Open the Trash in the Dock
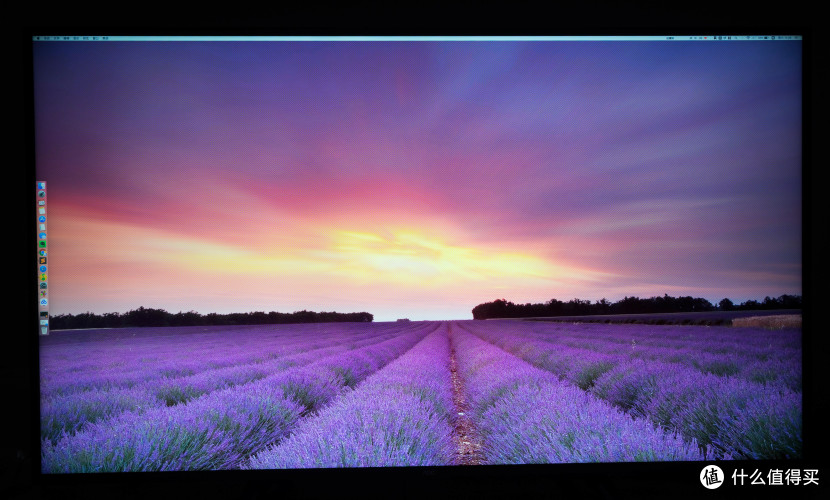 coord(43,329)
